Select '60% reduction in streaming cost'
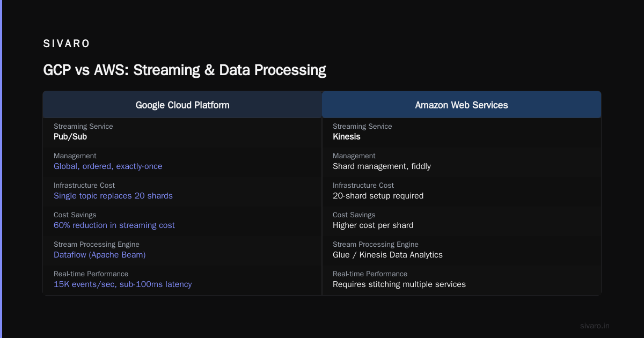Screen dimensions: 644x338 [x=114, y=225]
